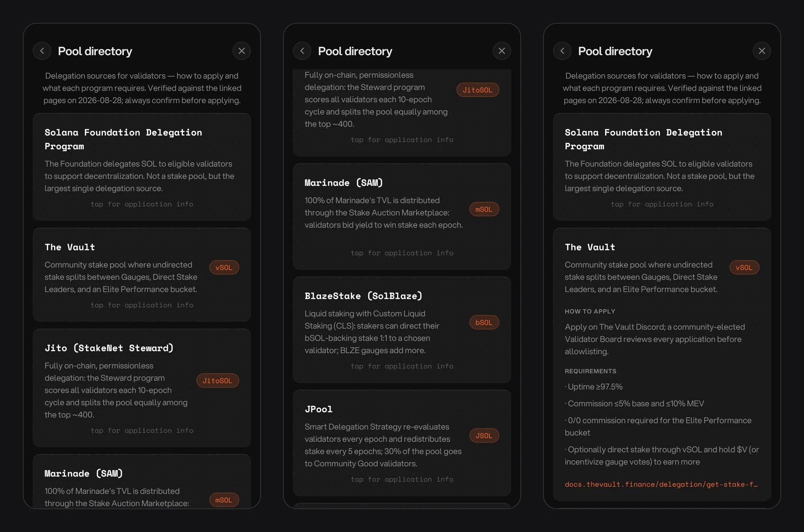Click the vSOL badge in the left panel
Image resolution: width=804 pixels, height=532 pixels.
(224, 268)
